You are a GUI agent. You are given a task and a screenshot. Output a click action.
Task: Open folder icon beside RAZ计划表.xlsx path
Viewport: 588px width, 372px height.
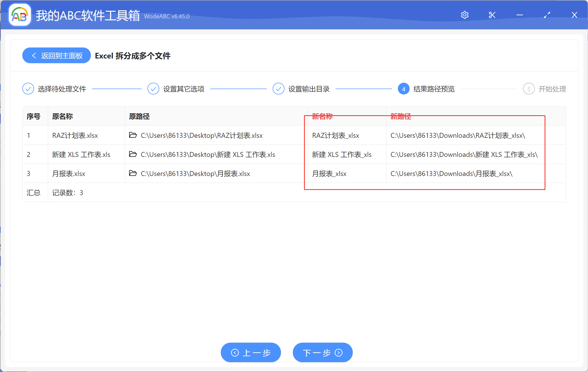point(133,135)
